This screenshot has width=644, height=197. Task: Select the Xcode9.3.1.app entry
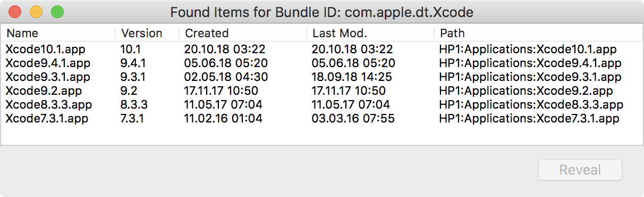coord(322,77)
